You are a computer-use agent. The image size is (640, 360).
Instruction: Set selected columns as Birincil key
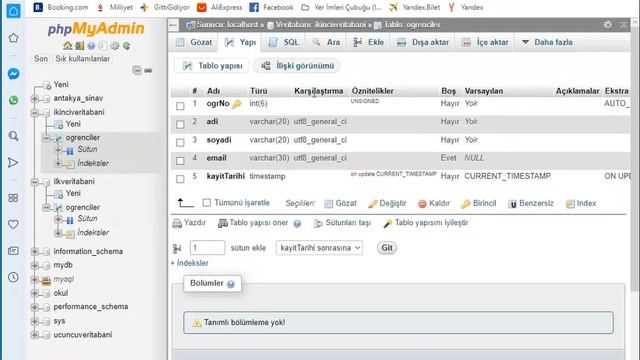pos(479,203)
